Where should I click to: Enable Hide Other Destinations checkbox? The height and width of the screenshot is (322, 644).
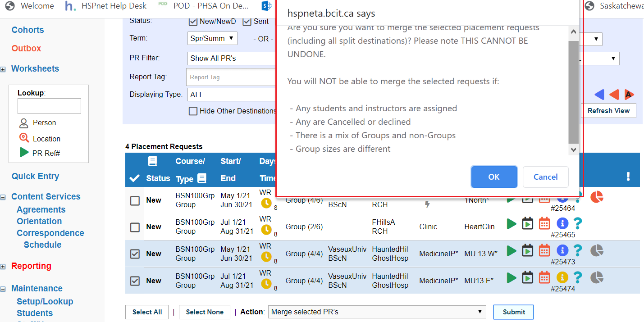pyautogui.click(x=193, y=111)
